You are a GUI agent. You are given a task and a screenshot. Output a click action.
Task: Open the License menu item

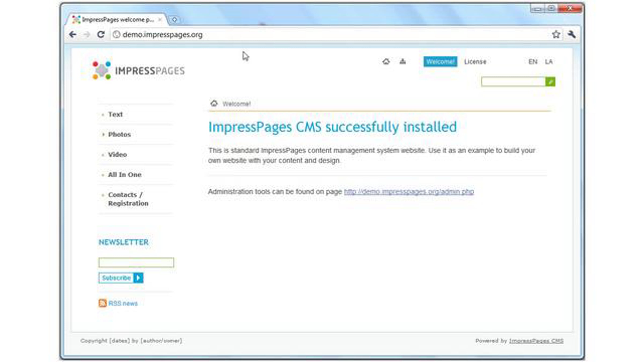(x=475, y=62)
